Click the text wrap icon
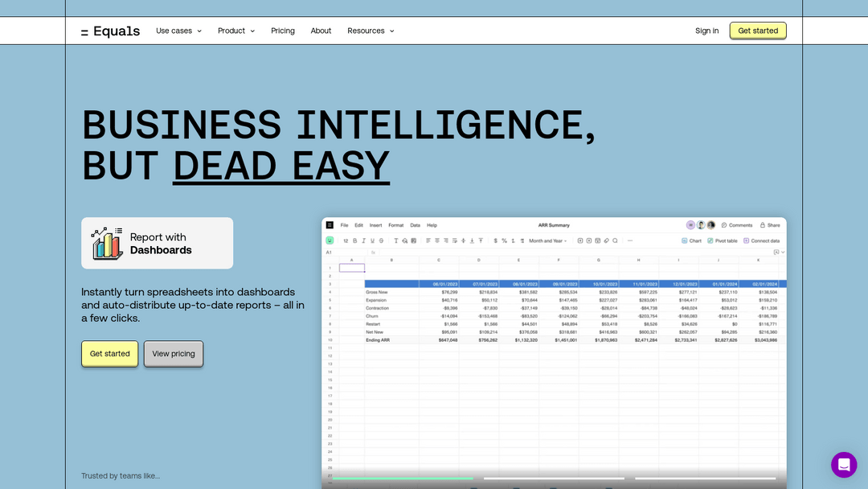This screenshot has width=868, height=489. 454,241
